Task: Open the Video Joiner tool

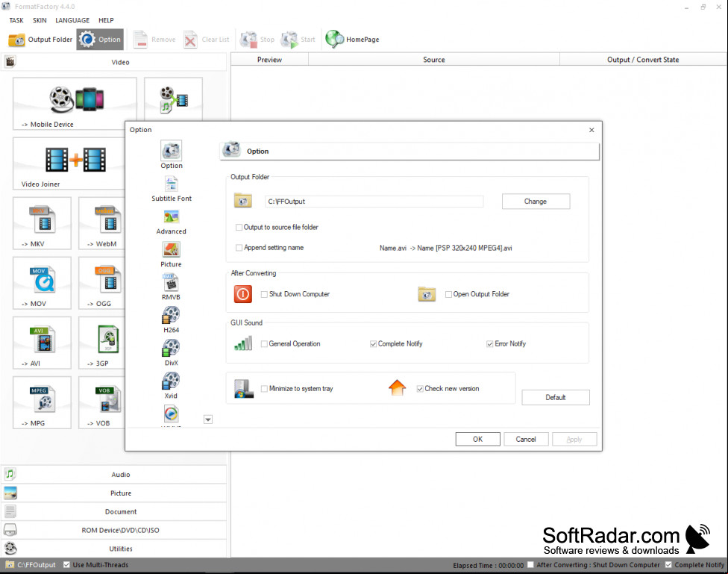Action: pyautogui.click(x=69, y=163)
